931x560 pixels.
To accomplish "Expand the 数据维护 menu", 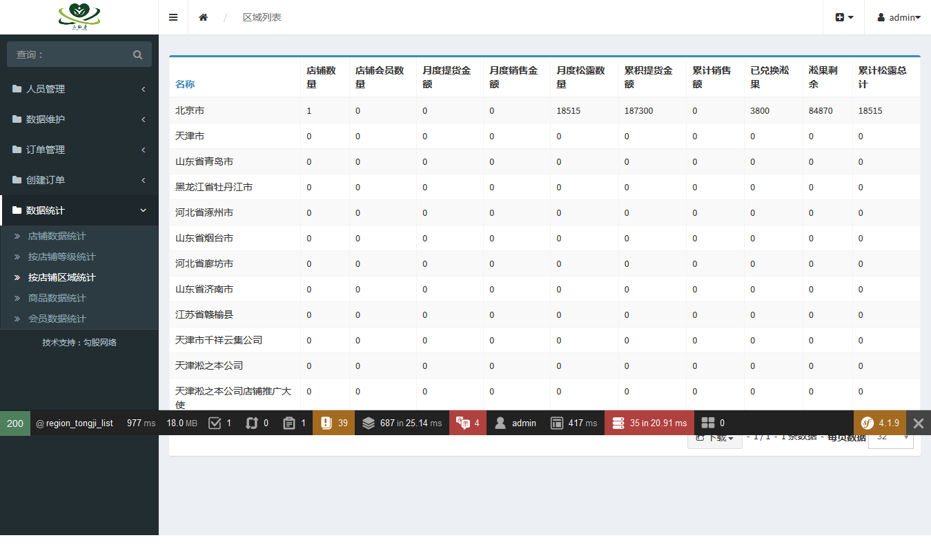I will (x=79, y=119).
